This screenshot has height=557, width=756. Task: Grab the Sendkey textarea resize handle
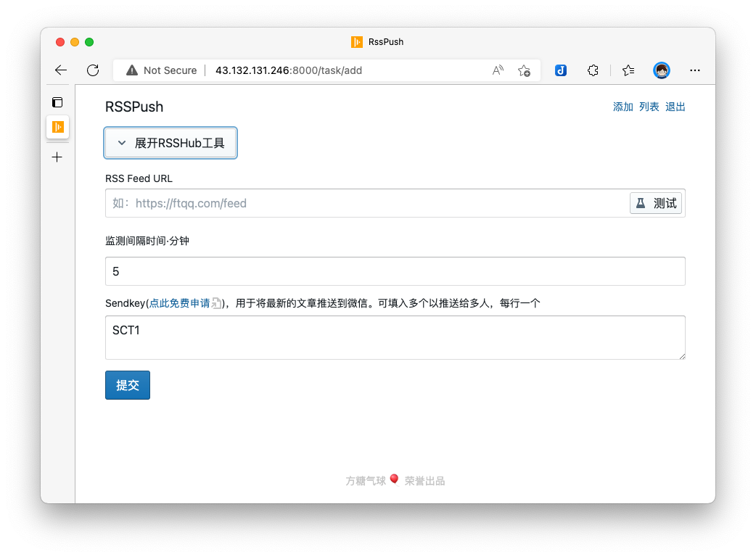click(x=682, y=357)
